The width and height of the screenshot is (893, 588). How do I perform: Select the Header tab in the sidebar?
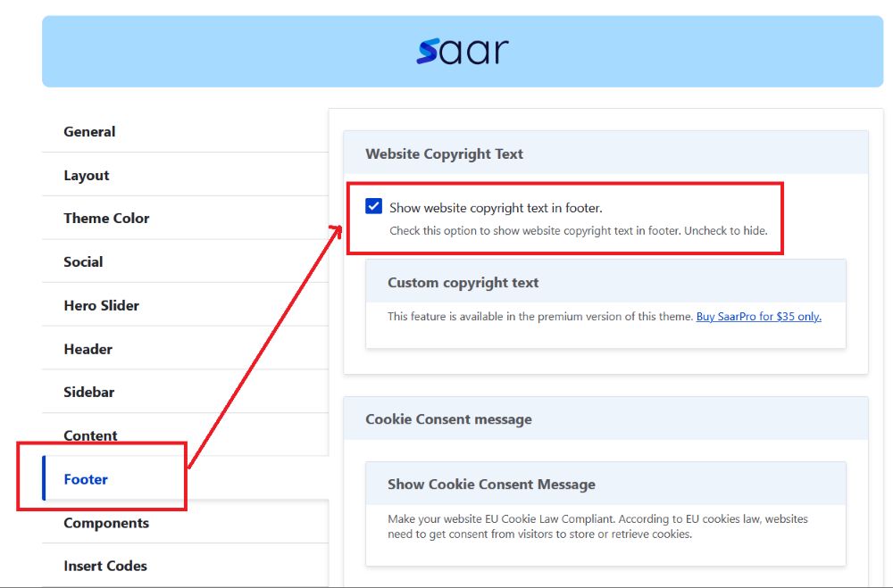click(88, 349)
